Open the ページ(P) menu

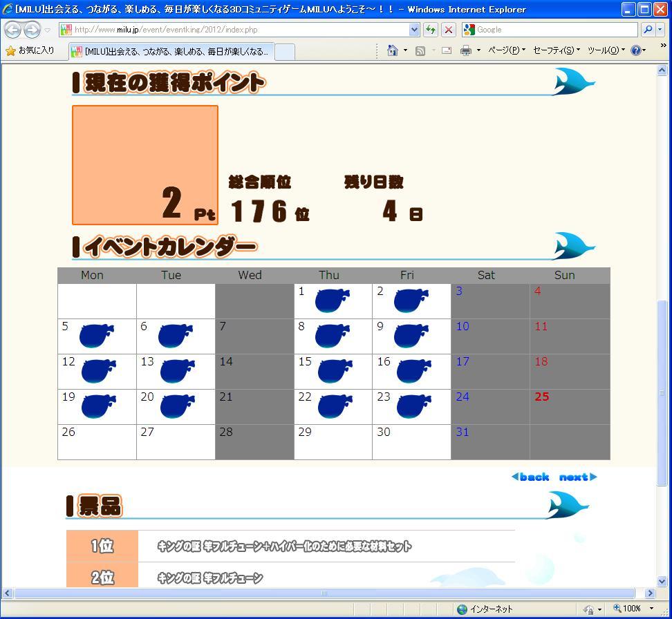click(x=507, y=50)
